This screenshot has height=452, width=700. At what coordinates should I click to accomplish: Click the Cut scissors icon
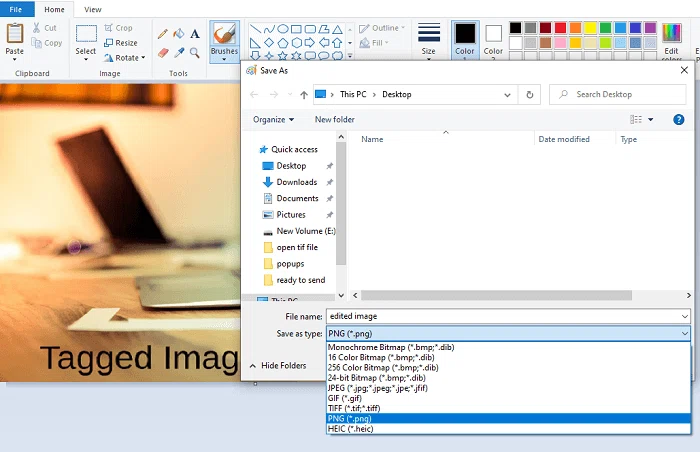coord(37,28)
